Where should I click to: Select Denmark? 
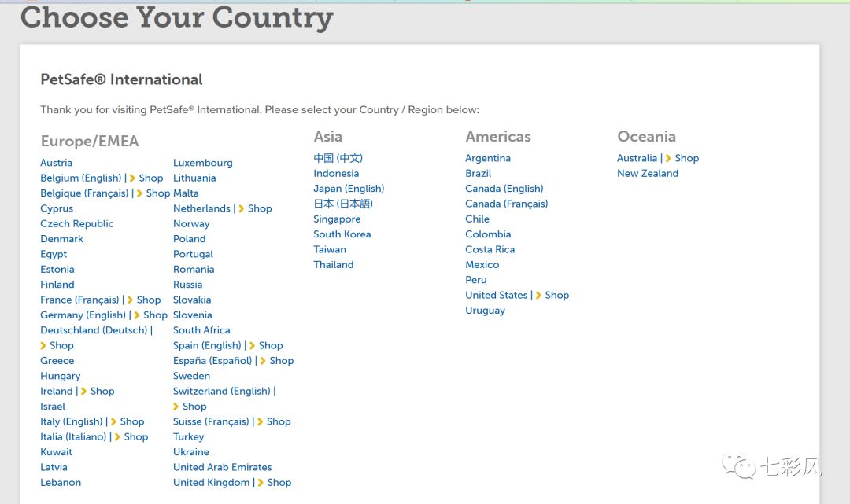(62, 239)
